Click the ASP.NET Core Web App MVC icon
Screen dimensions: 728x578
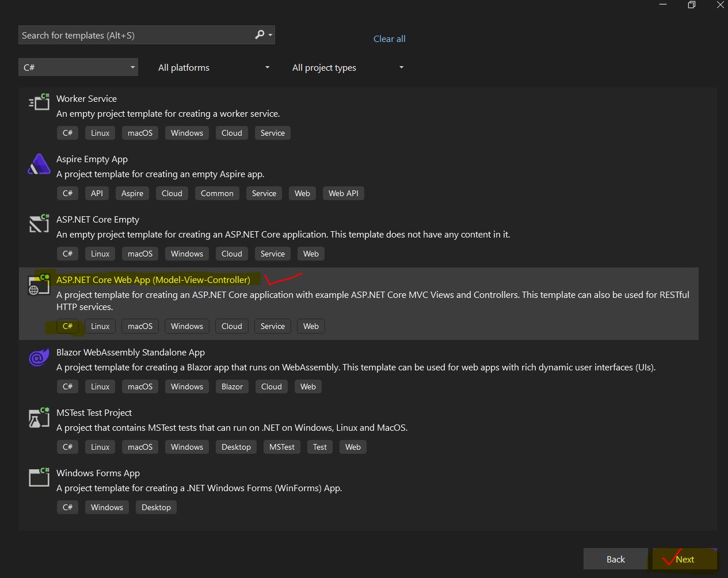pos(39,284)
